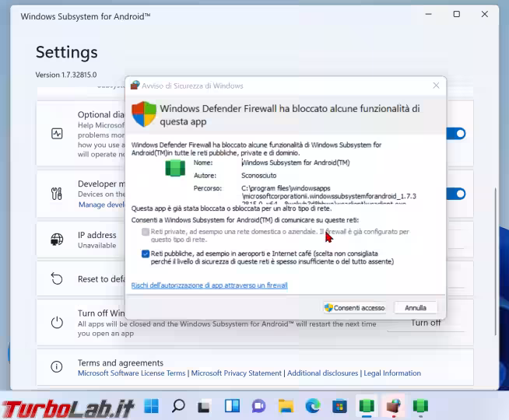Image resolution: width=509 pixels, height=420 pixels.
Task: Uncheck the Reti pubbliche checkbox
Action: [146, 254]
